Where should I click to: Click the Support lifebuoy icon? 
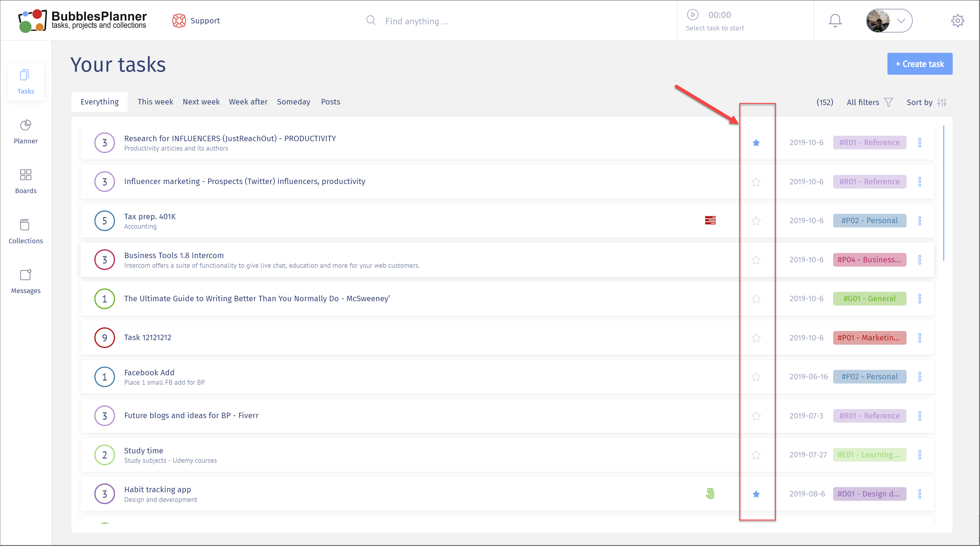coord(179,21)
